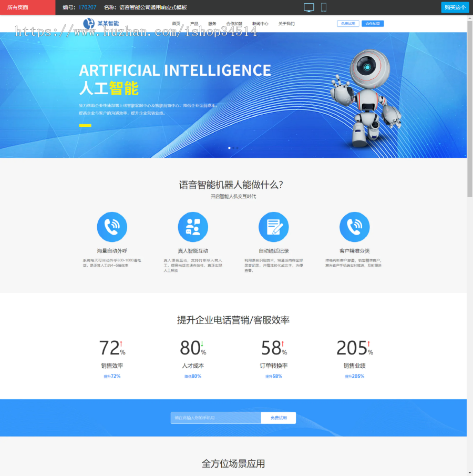Open the 产品 navigation menu
The height and width of the screenshot is (476, 473).
tap(194, 23)
